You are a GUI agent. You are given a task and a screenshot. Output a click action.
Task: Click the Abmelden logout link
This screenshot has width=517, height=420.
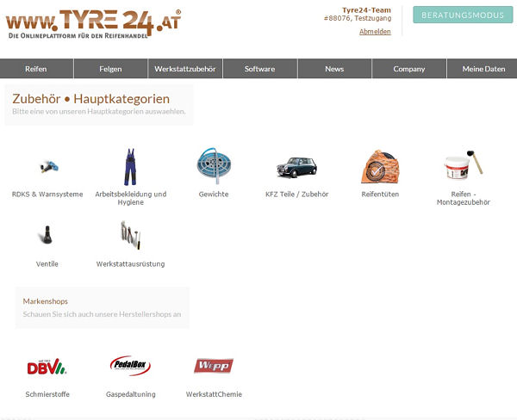click(375, 32)
